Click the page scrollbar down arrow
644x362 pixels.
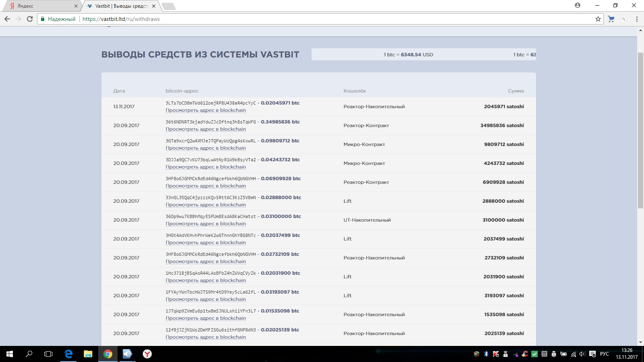click(x=640, y=342)
